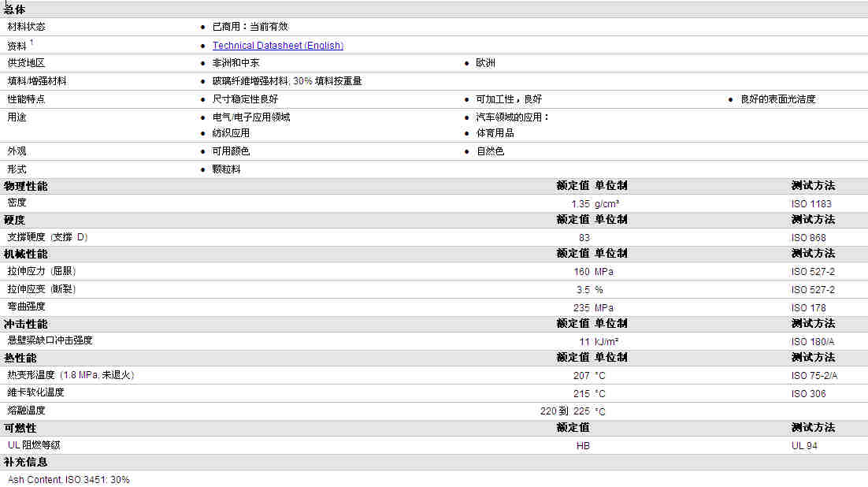Select flame rating value HB
The width and height of the screenshot is (868, 487).
tap(583, 446)
